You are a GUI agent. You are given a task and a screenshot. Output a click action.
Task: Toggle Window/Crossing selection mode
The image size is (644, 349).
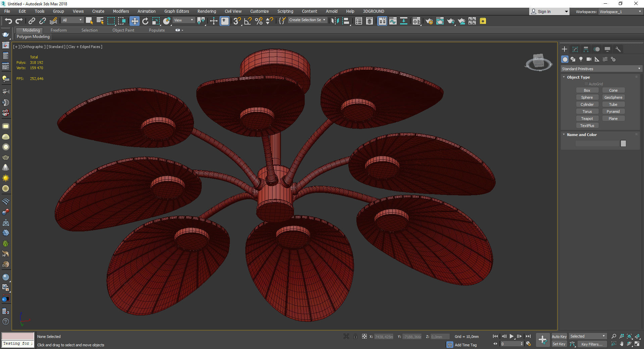[121, 21]
